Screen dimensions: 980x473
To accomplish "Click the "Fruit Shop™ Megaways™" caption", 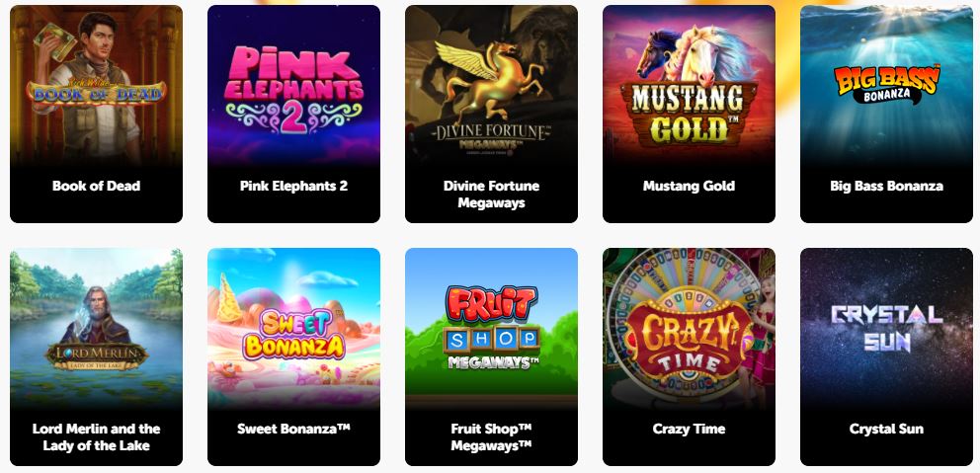I will click(x=491, y=437).
